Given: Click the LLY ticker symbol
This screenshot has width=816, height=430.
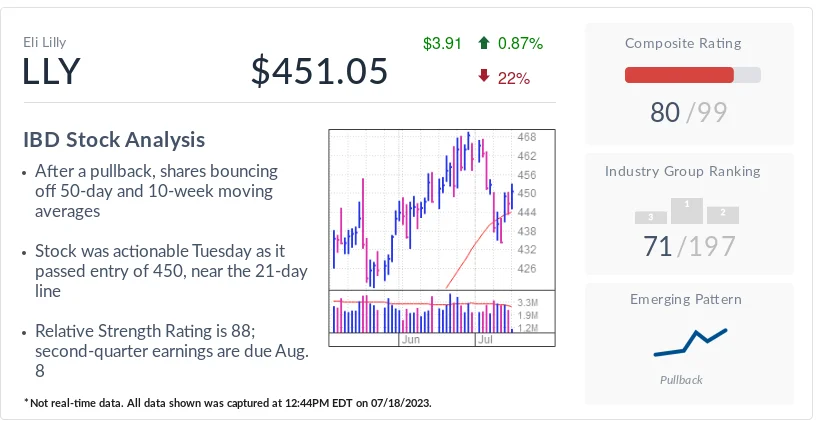Looking at the screenshot, I should pyautogui.click(x=51, y=72).
